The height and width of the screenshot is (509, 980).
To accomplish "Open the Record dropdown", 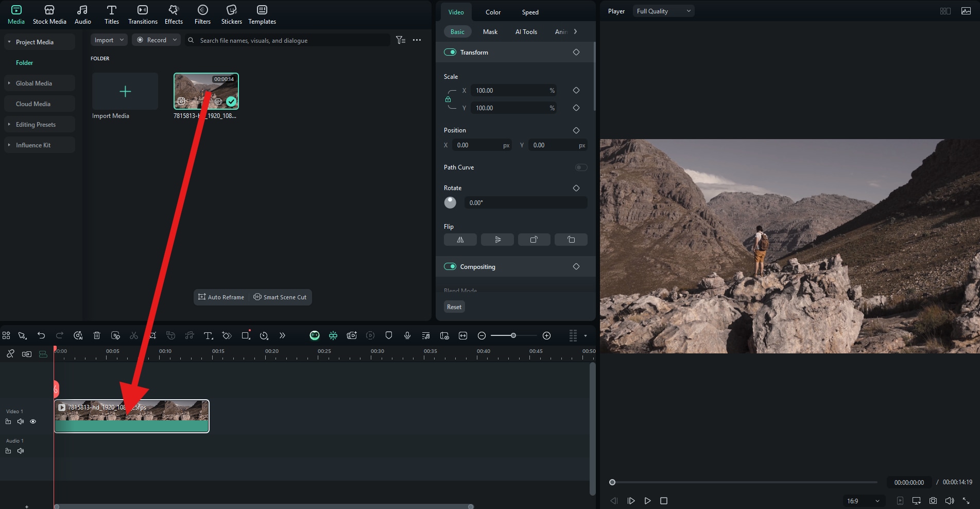I will point(156,40).
